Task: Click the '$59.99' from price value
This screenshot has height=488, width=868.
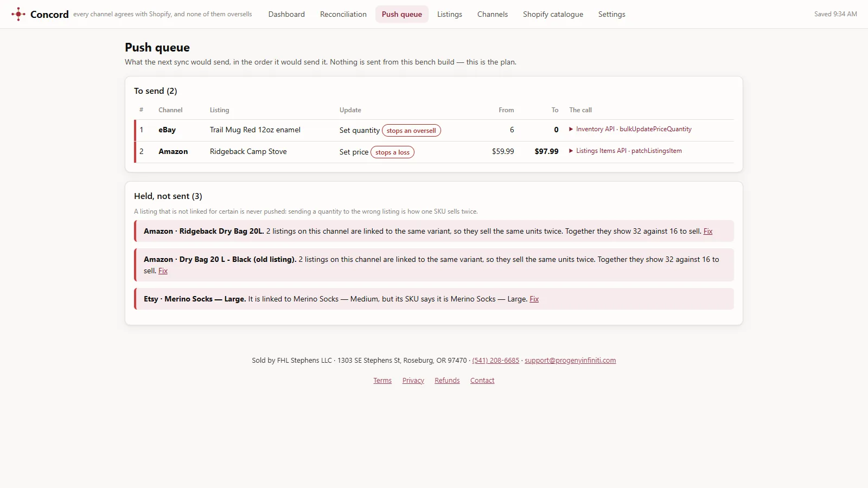Action: 503,152
